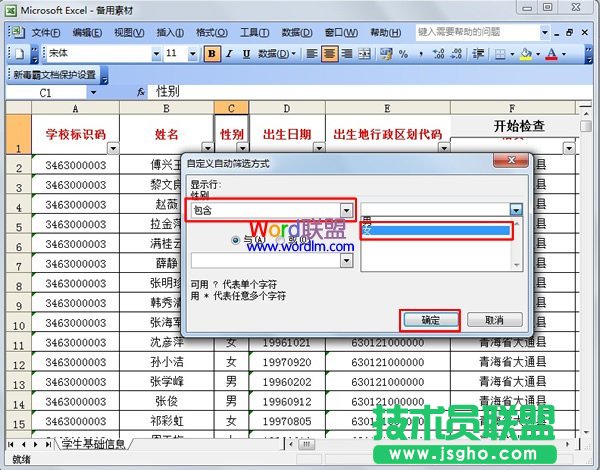Apply Font Color
600x470 pixels.
(551, 54)
